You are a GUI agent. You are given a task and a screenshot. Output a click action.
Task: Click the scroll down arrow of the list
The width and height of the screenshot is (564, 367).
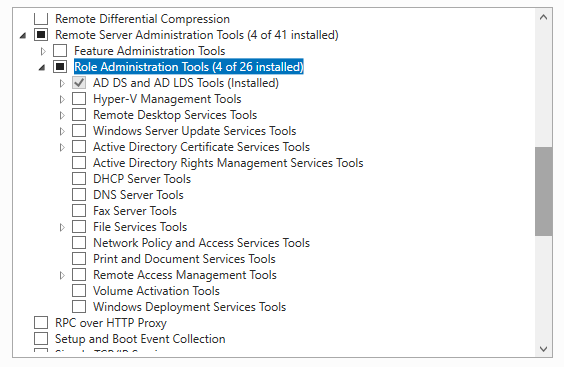[543, 349]
